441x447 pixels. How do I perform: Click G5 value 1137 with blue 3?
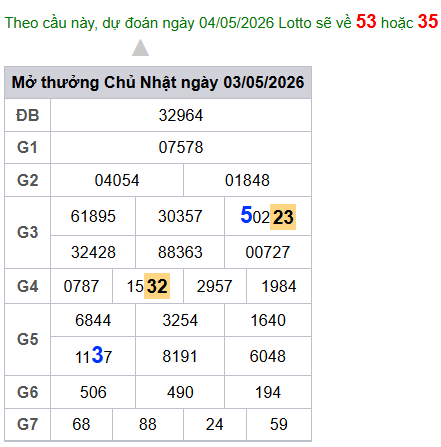(x=93, y=355)
